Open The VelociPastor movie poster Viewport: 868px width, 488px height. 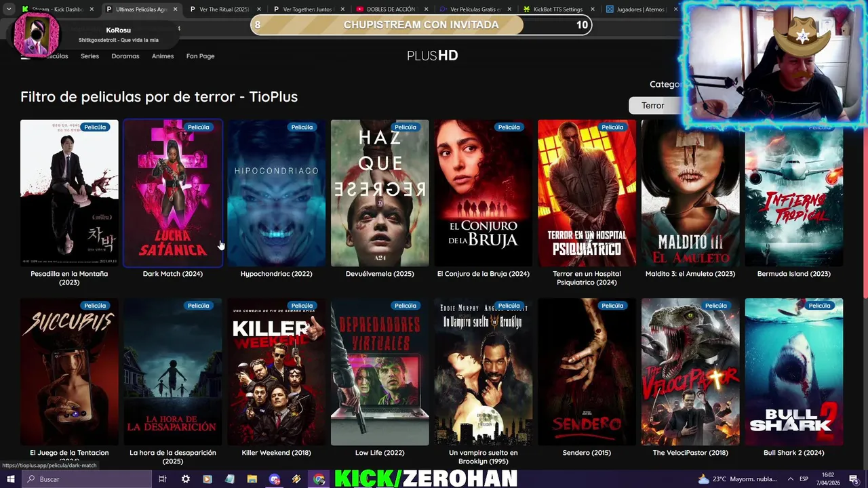(x=690, y=372)
